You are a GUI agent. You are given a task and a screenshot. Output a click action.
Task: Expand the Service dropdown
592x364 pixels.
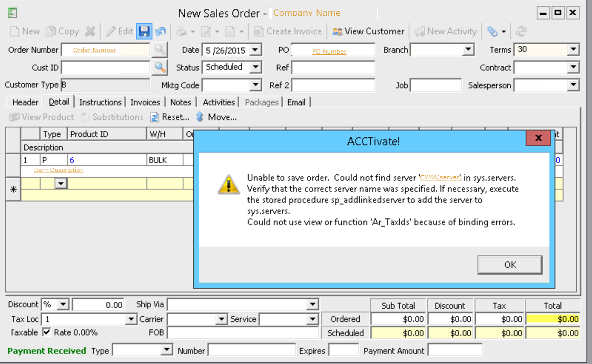point(313,319)
